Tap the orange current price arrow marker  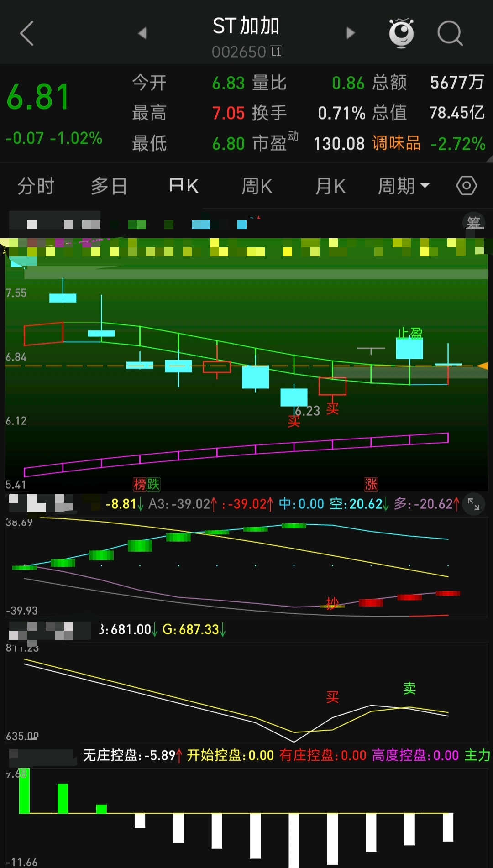(483, 366)
